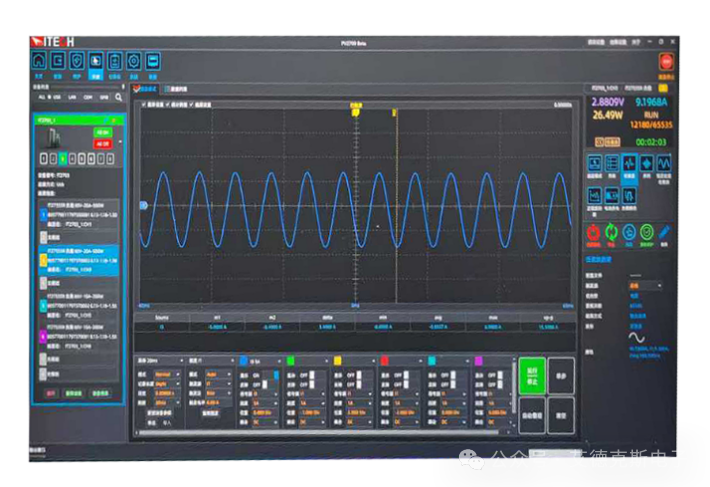Click the curve icon at end of second row

[629, 196]
